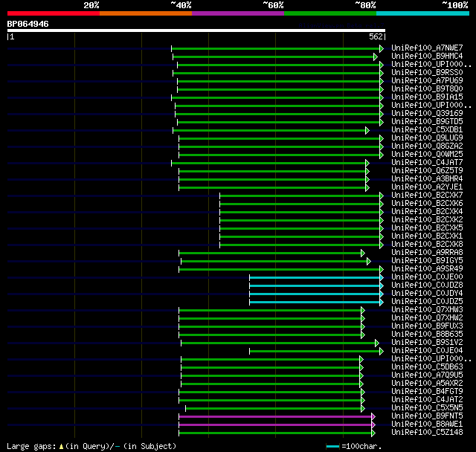The image size is (476, 452).
Task: Click the white query sequence ruler bar
Action: 196,30
